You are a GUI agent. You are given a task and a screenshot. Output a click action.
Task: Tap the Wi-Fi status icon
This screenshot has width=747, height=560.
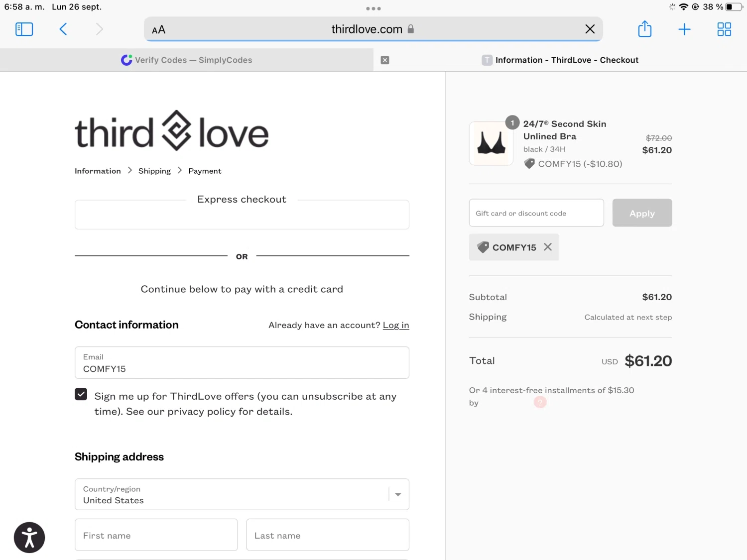(x=684, y=7)
